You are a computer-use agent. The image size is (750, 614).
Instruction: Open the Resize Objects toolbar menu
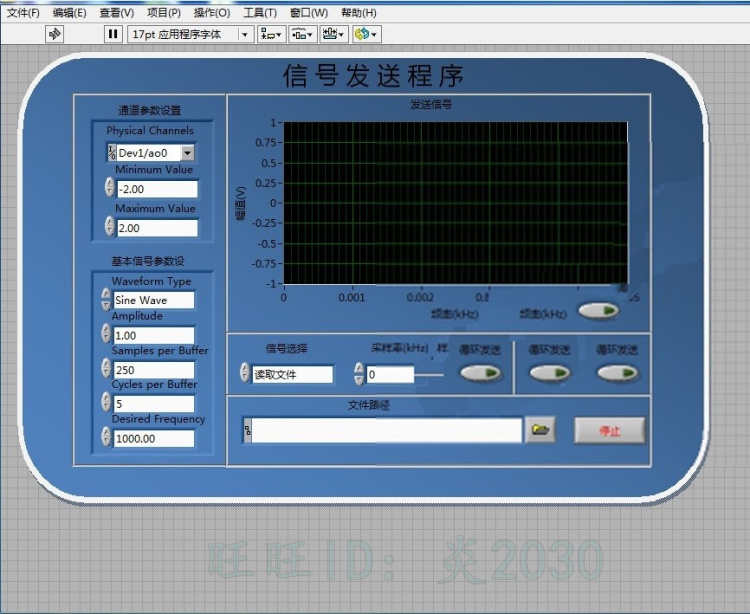coord(334,34)
